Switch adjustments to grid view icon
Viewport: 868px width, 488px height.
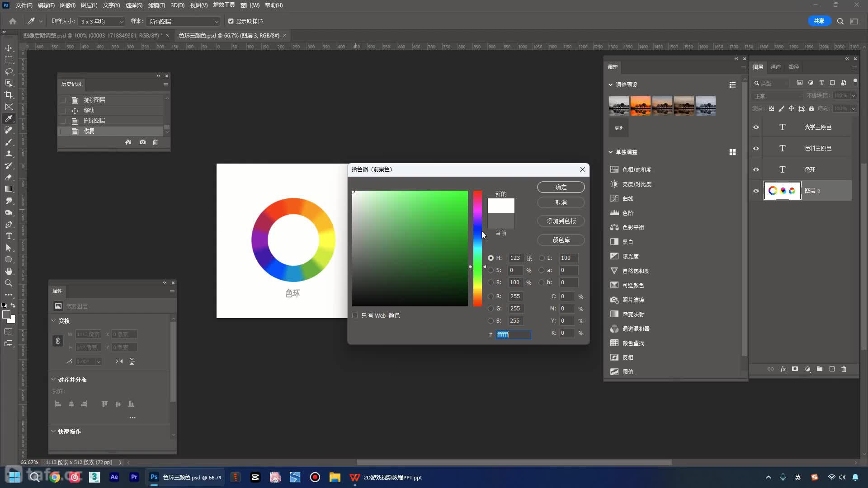[x=732, y=152]
